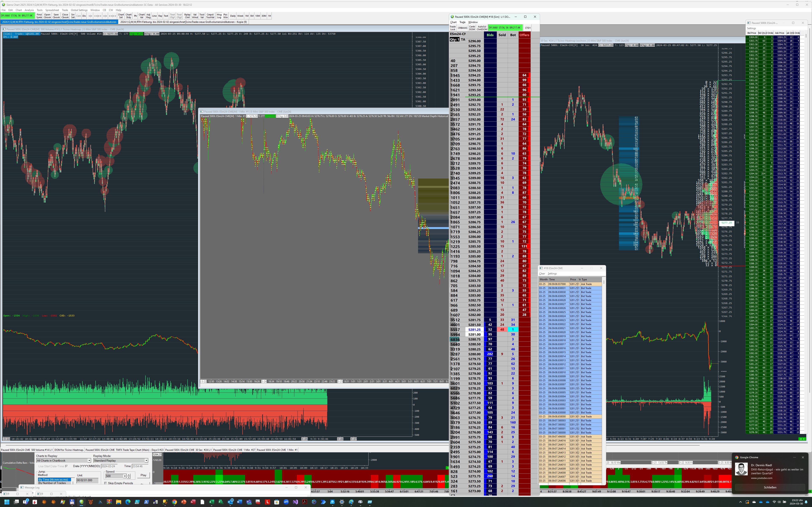Screen dimensions: 812x507
Task: Expand Charts to Replay dropdown
Action: [x=89, y=460]
